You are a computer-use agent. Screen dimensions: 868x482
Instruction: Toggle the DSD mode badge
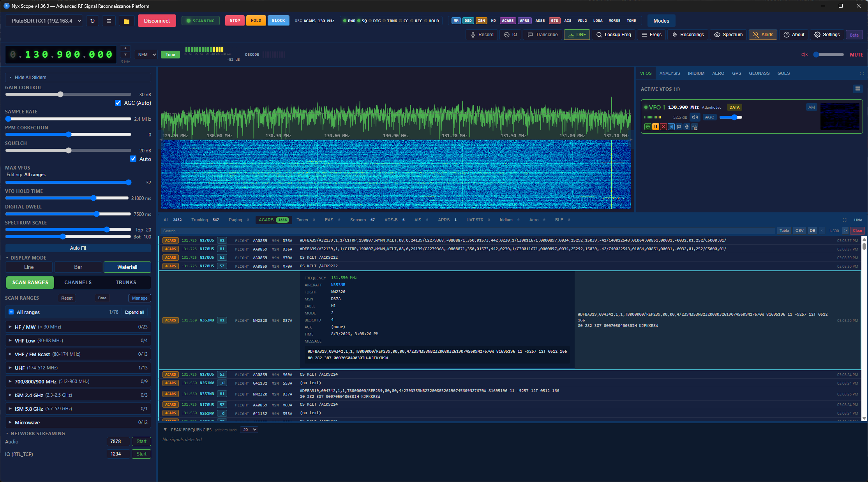[468, 21]
